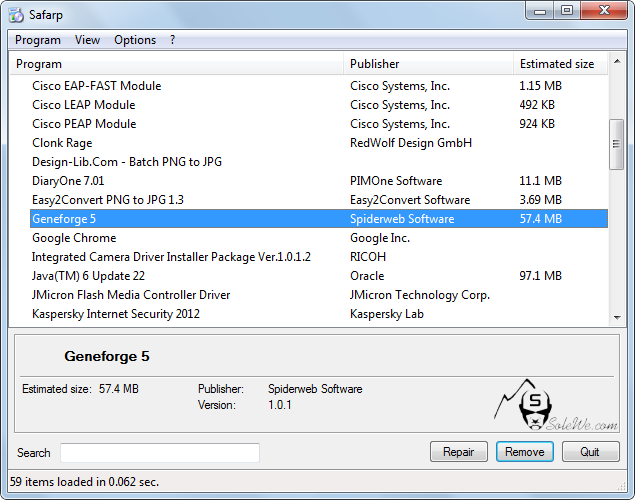The height and width of the screenshot is (500, 635).
Task: Sort by the Publisher column header
Action: 428,64
